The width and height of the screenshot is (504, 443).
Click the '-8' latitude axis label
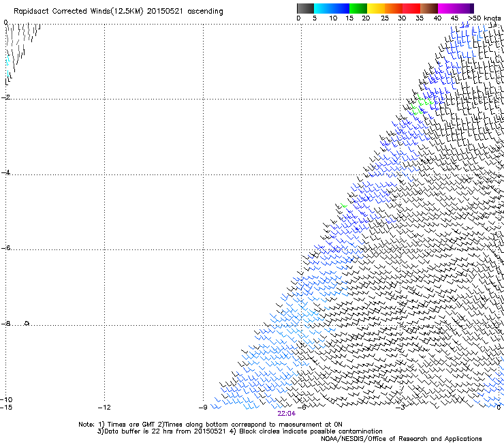tap(5, 324)
